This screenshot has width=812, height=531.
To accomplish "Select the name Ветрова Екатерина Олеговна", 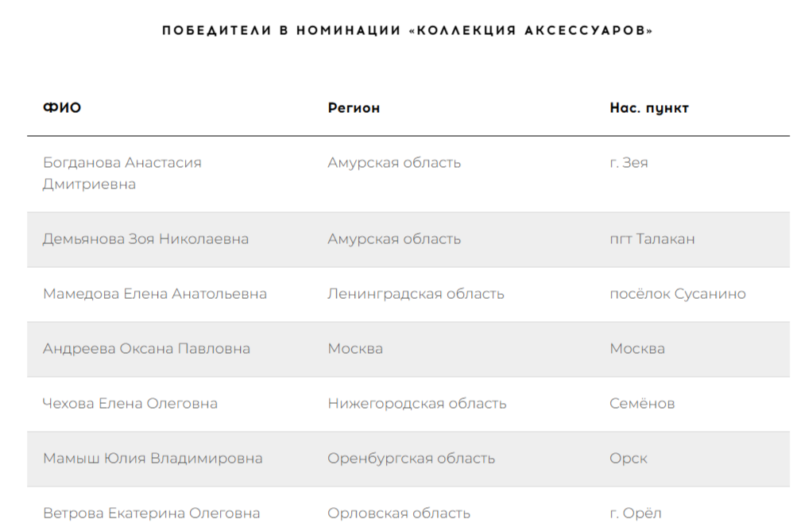I will click(151, 514).
